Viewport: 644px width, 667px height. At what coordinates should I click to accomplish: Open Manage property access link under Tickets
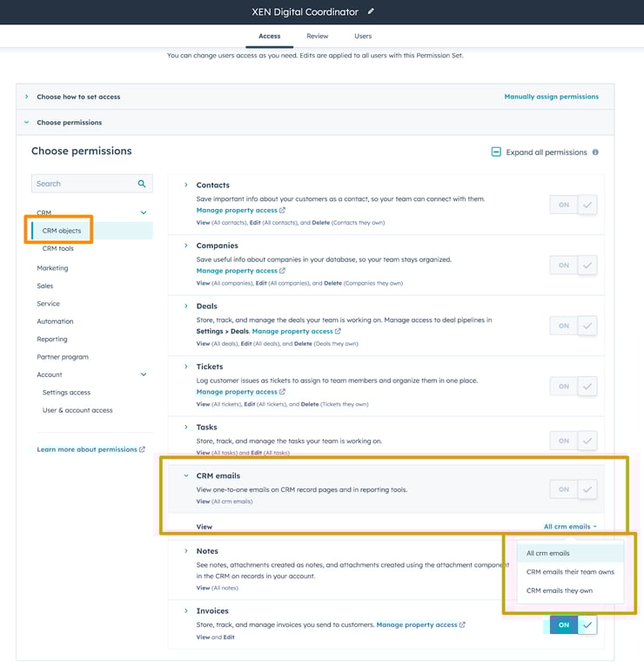(237, 392)
